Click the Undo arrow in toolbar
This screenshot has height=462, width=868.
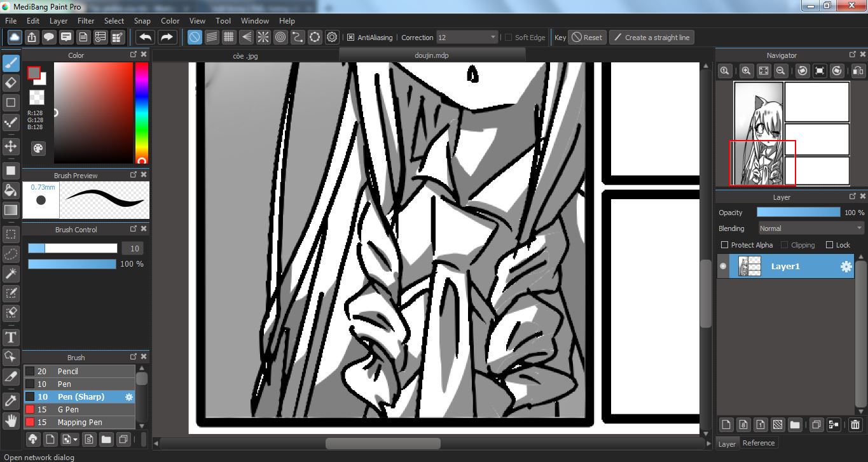(146, 38)
